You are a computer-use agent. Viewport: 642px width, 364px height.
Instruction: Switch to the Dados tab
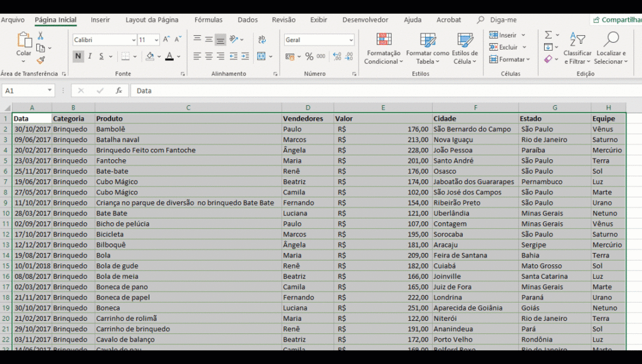coord(248,19)
